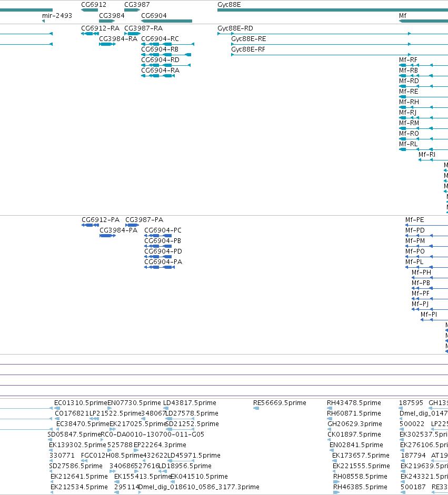Select transcript Mf-RF

[408, 60]
